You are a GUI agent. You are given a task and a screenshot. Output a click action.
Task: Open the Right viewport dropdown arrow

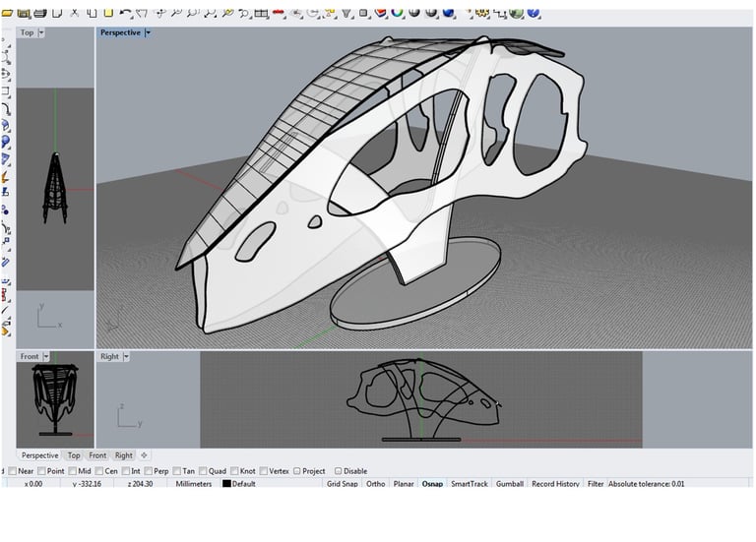tap(126, 356)
